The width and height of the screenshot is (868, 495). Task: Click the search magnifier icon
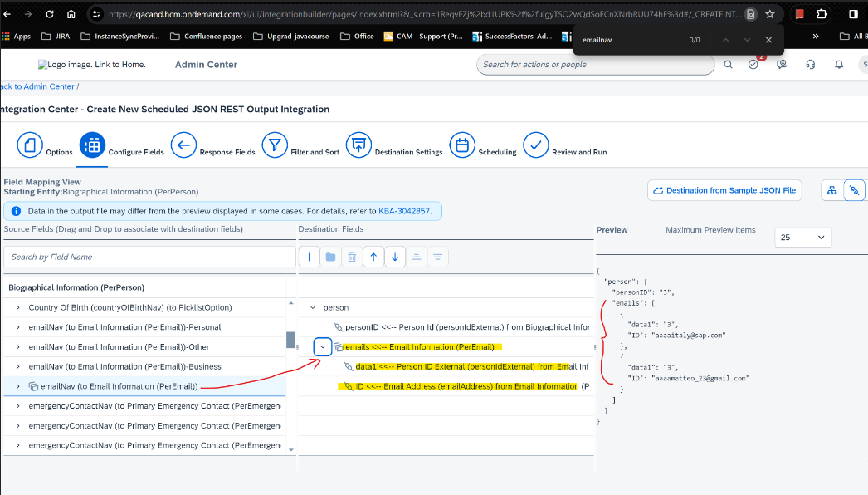(728, 64)
